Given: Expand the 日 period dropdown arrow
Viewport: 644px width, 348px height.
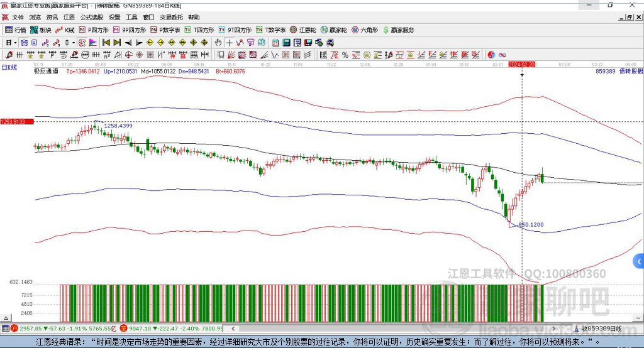Looking at the screenshot, I should (15, 43).
